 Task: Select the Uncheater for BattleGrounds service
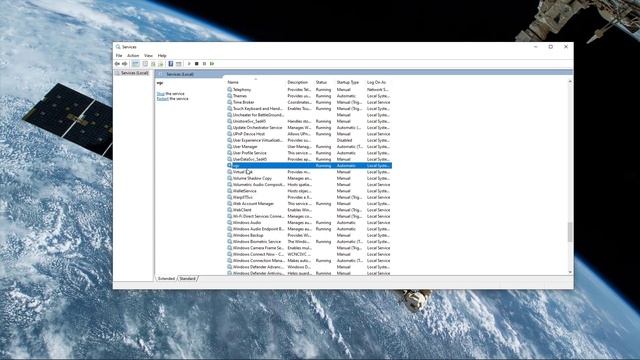coord(309,115)
